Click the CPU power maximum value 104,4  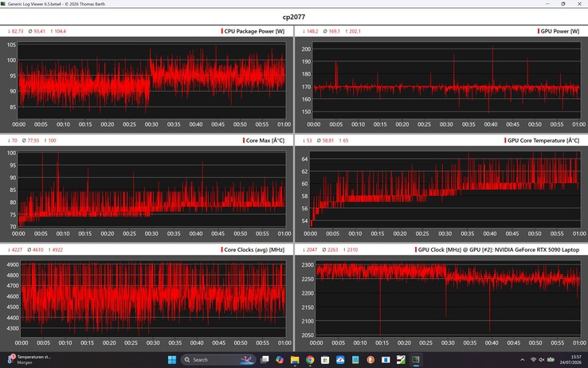[x=60, y=31]
